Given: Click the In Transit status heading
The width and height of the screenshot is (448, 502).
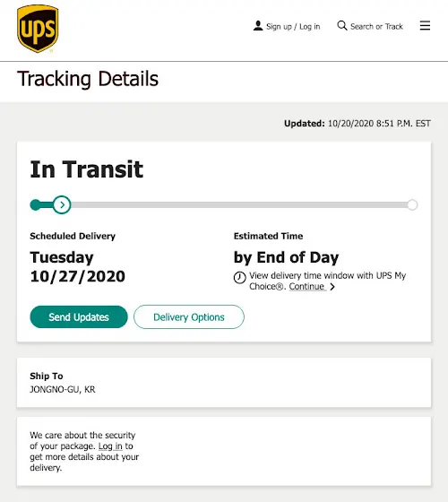Looking at the screenshot, I should coord(86,169).
